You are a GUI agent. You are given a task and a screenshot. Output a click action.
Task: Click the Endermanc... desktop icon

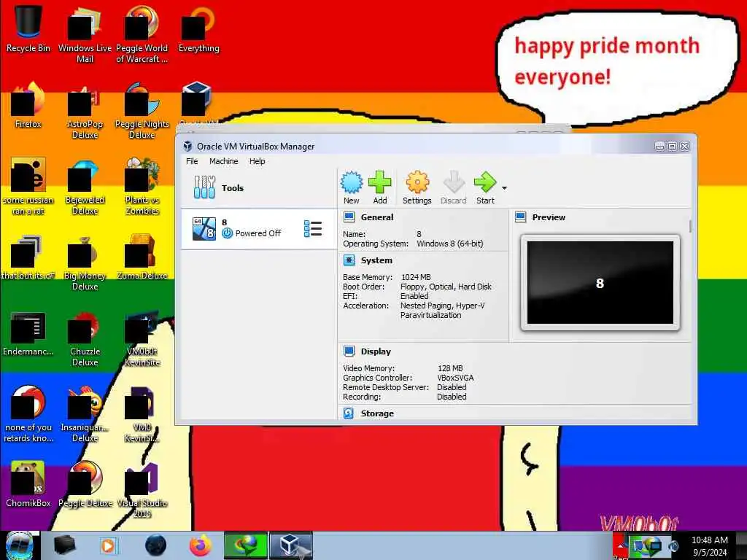28,332
